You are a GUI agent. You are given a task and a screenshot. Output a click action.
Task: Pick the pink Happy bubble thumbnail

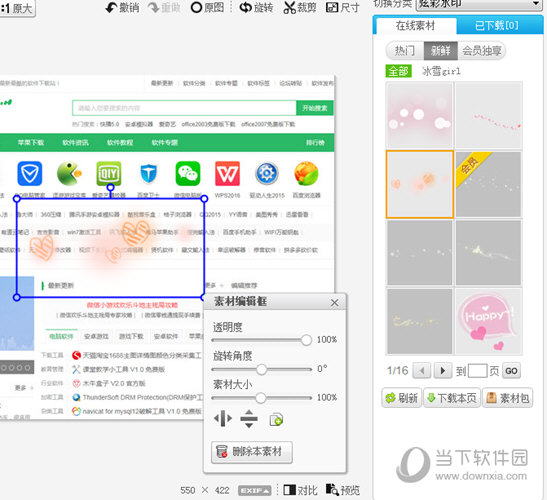488,321
